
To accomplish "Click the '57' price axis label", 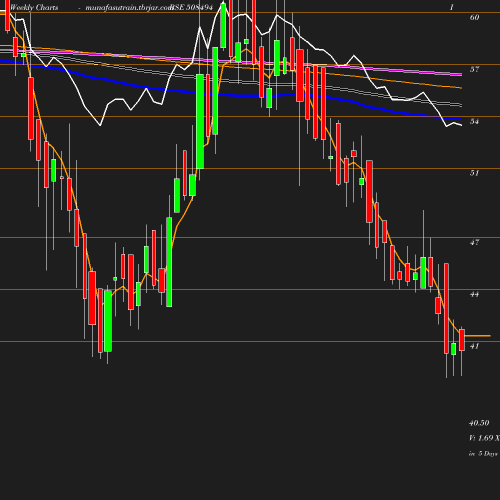I will pos(474,69).
